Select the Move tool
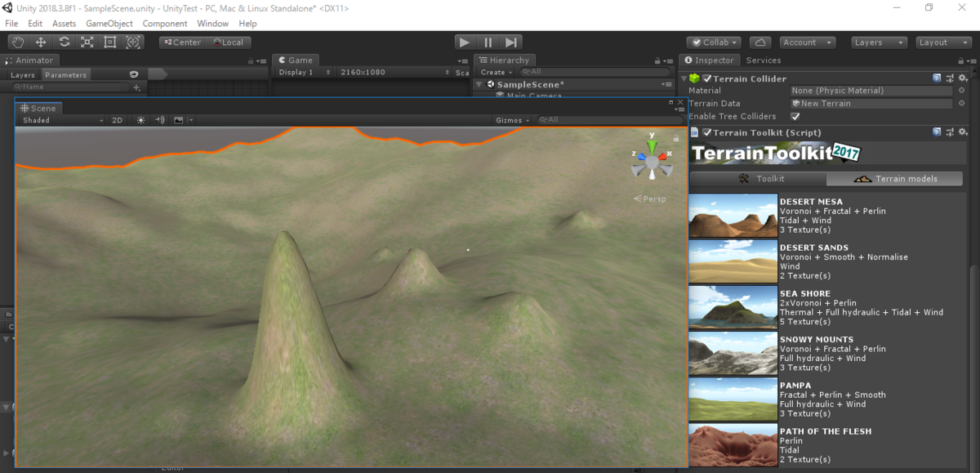The height and width of the screenshot is (473, 980). (41, 42)
